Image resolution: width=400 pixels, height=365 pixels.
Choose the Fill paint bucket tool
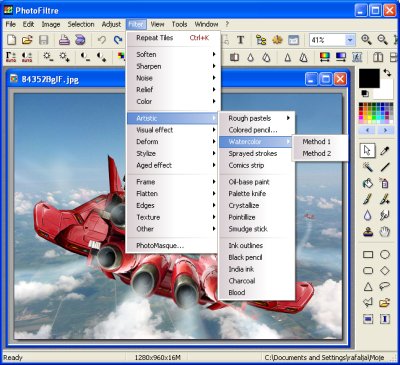[x=368, y=183]
